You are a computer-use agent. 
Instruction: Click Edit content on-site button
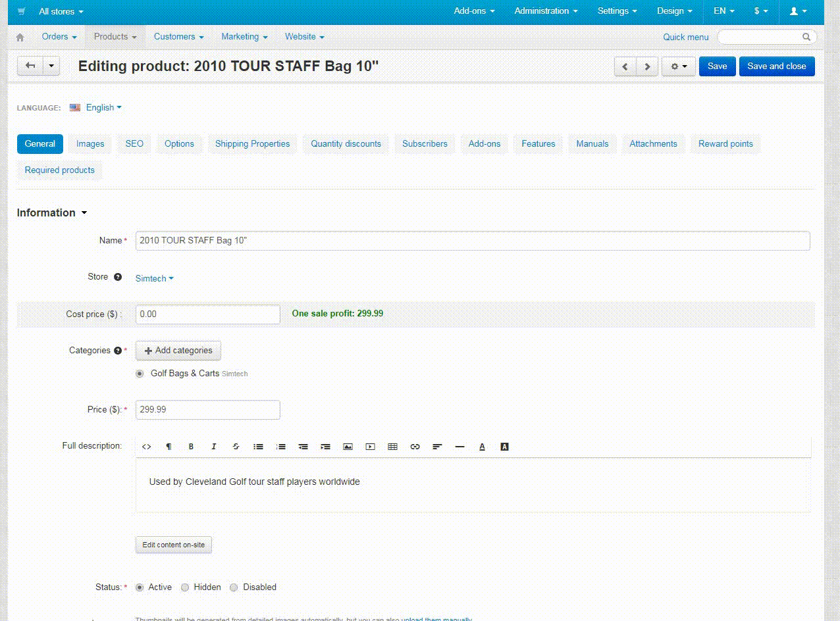tap(174, 545)
